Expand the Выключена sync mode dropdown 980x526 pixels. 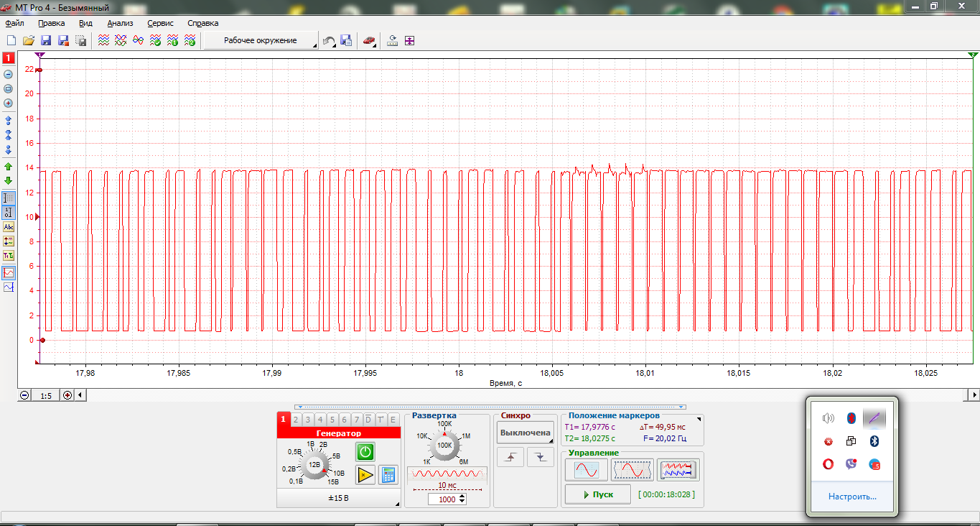[526, 433]
